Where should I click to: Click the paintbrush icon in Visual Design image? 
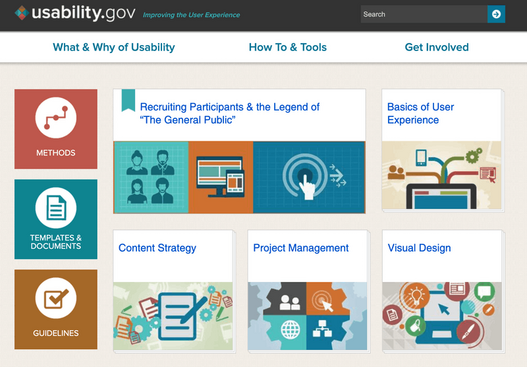pyautogui.click(x=469, y=331)
